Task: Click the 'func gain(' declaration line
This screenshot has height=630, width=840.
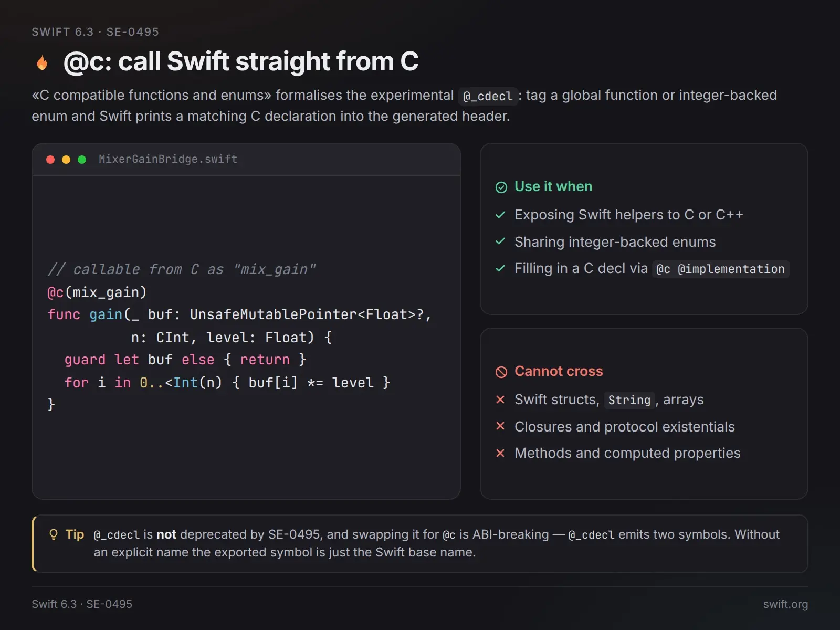Action: (x=239, y=314)
